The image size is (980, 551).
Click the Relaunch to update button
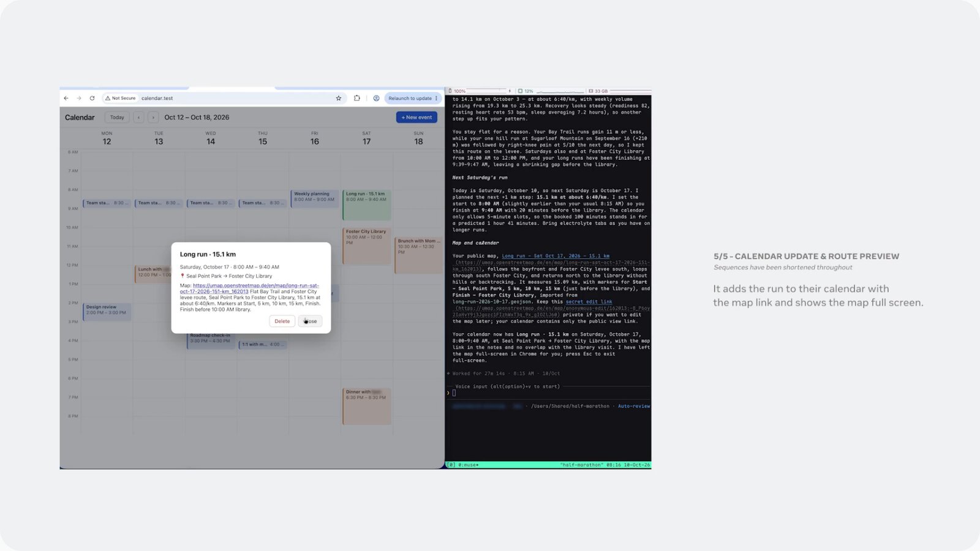coord(413,98)
